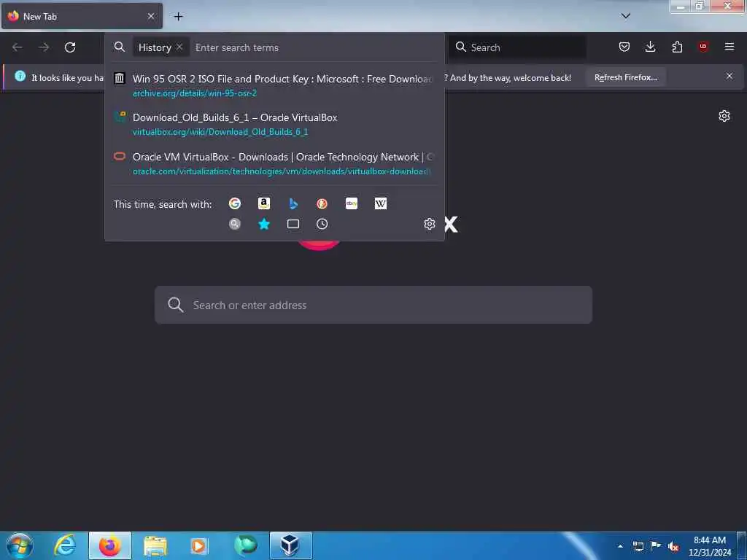Search this time with Bing
The height and width of the screenshot is (560, 747).
click(293, 204)
